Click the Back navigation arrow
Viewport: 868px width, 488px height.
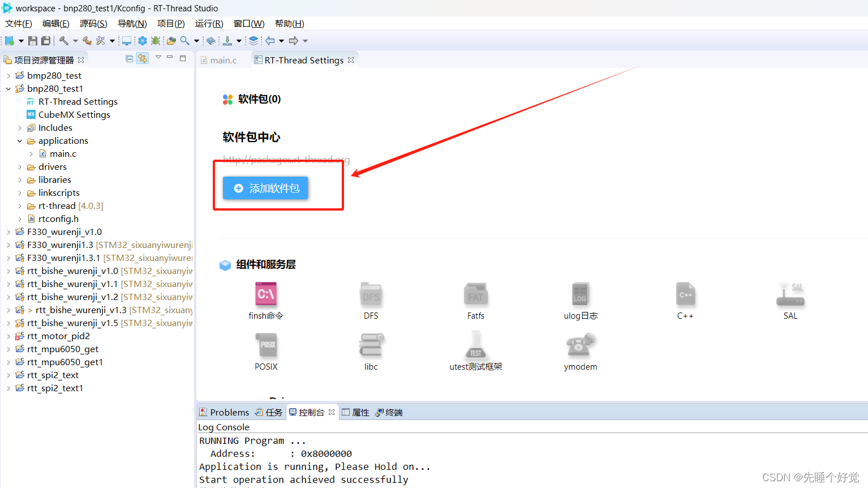[270, 41]
